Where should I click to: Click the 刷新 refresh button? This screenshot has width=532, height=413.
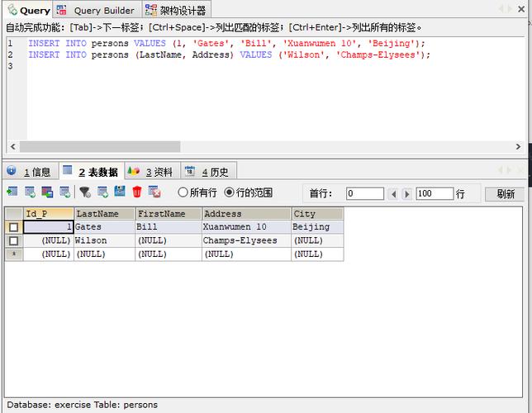pos(505,194)
